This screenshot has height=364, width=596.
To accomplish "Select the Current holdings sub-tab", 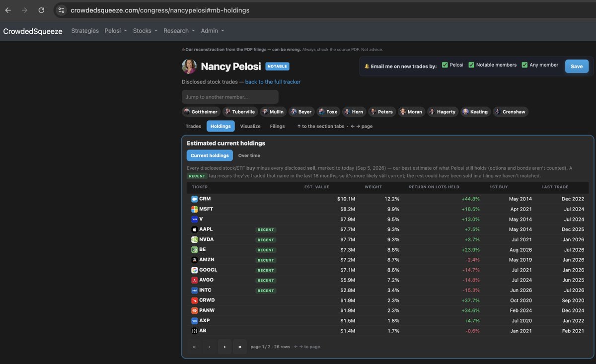I will click(x=210, y=155).
